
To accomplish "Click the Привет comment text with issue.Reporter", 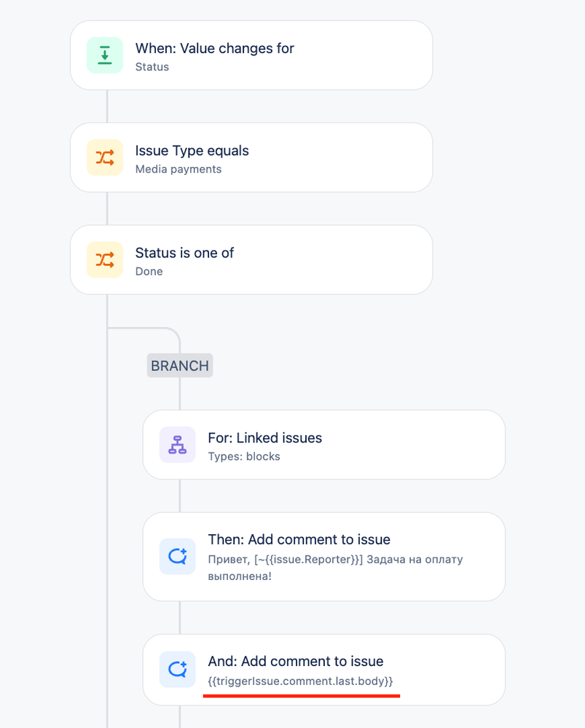I will click(x=335, y=568).
